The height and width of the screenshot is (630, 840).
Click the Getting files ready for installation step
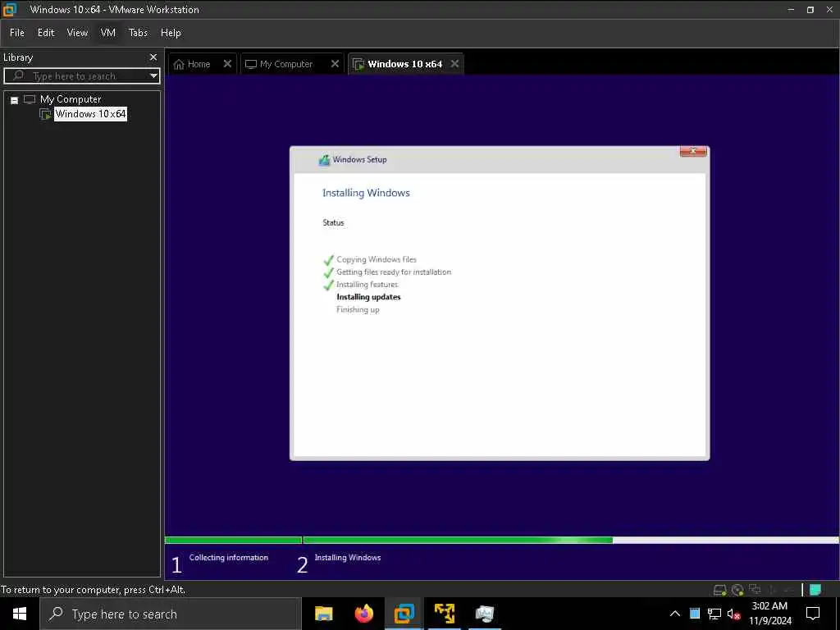pyautogui.click(x=394, y=272)
